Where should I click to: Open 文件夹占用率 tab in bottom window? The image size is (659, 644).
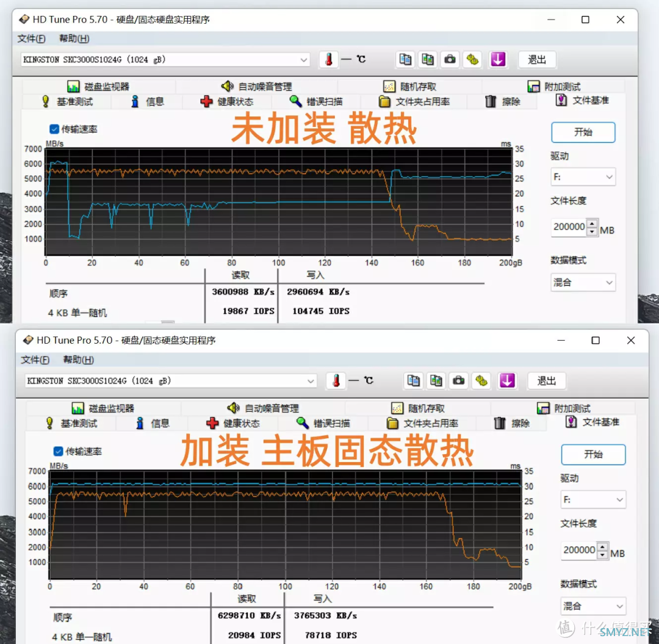pyautogui.click(x=422, y=423)
